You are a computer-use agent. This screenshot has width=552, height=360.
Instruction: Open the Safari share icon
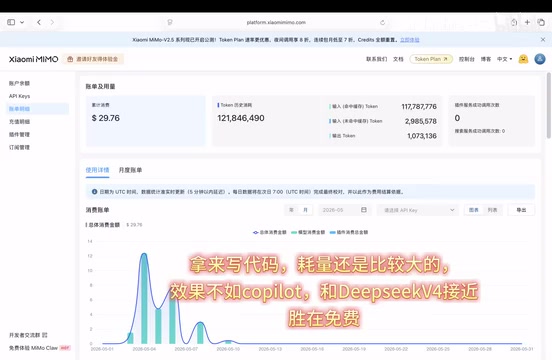click(x=514, y=22)
